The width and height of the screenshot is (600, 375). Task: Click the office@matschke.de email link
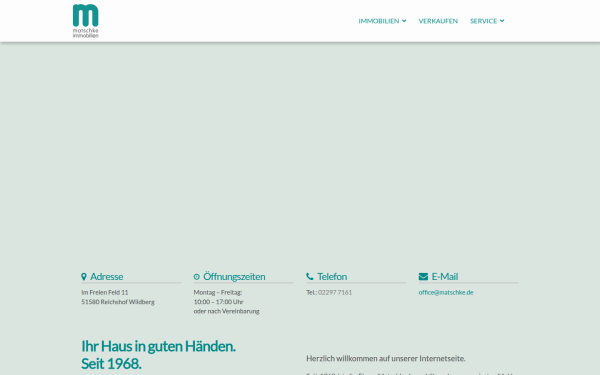446,292
